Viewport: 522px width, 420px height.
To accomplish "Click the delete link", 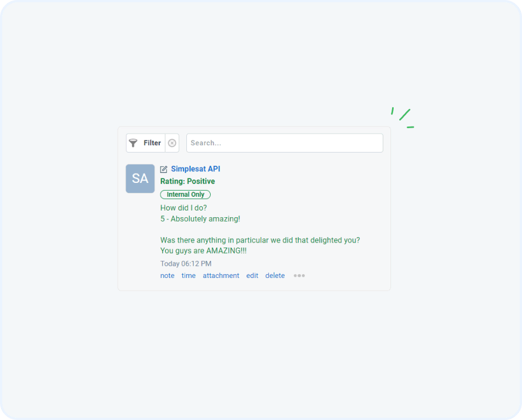I will 275,276.
